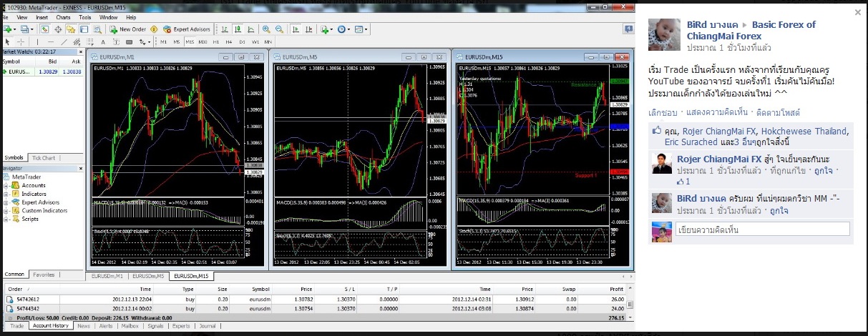Image resolution: width=868 pixels, height=336 pixels.
Task: Open the Tools menu
Action: (x=84, y=17)
